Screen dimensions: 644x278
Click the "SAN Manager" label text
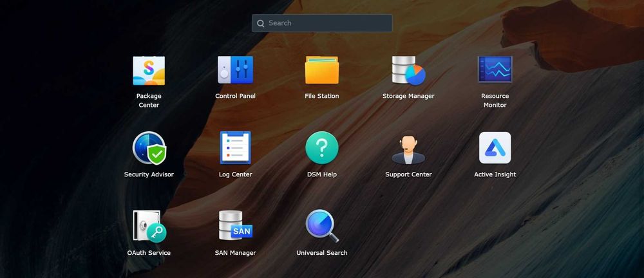235,253
